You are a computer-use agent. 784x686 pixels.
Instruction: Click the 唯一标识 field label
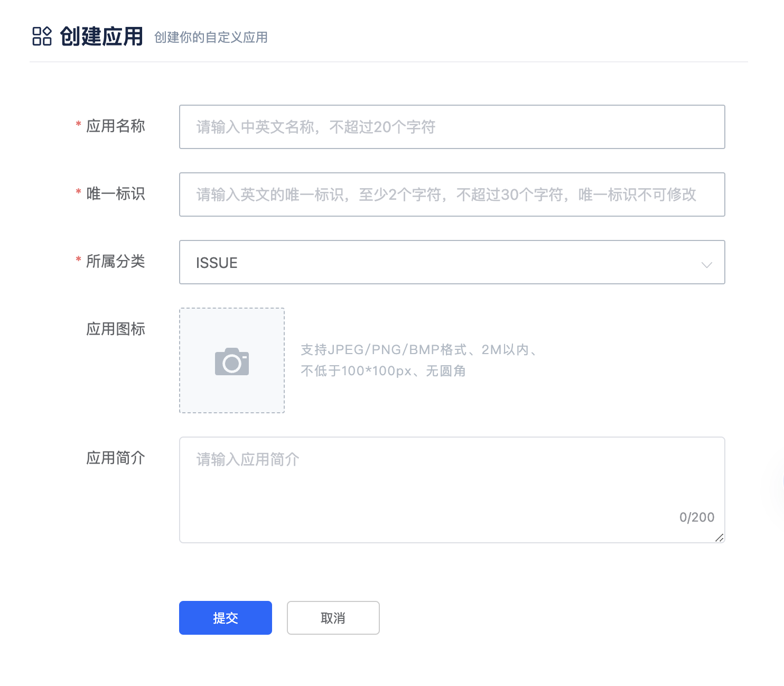click(x=116, y=194)
